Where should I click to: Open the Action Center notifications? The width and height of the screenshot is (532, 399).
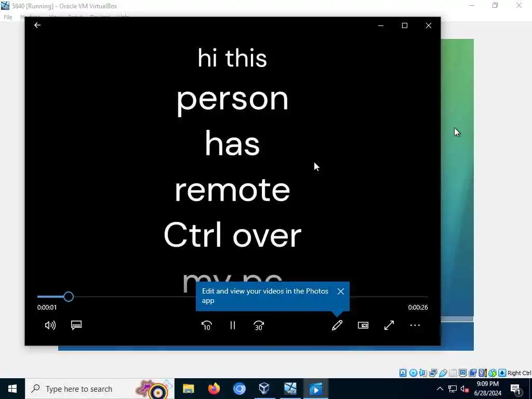coord(515,389)
